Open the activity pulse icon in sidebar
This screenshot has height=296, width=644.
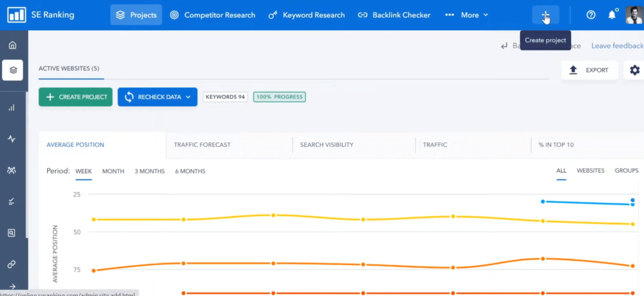coord(12,139)
